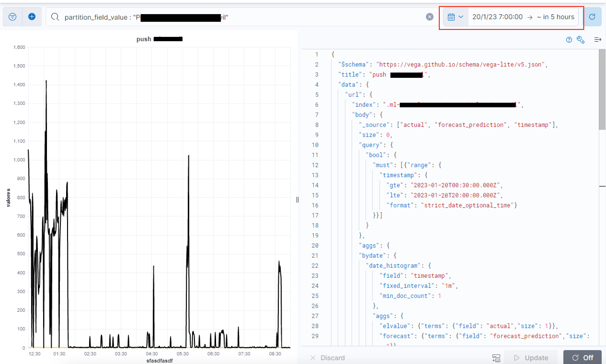Viewport: 606px width, 364px height.
Task: Collapse the editor sidebar with the arrow icon
Action: click(598, 40)
